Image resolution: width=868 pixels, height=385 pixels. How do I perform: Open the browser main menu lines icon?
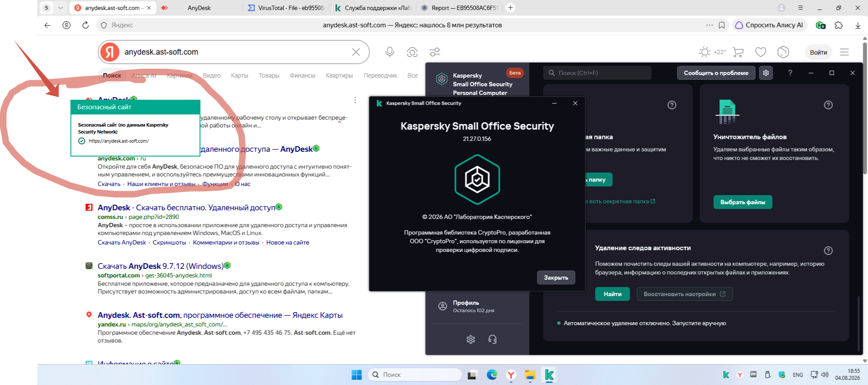800,8
